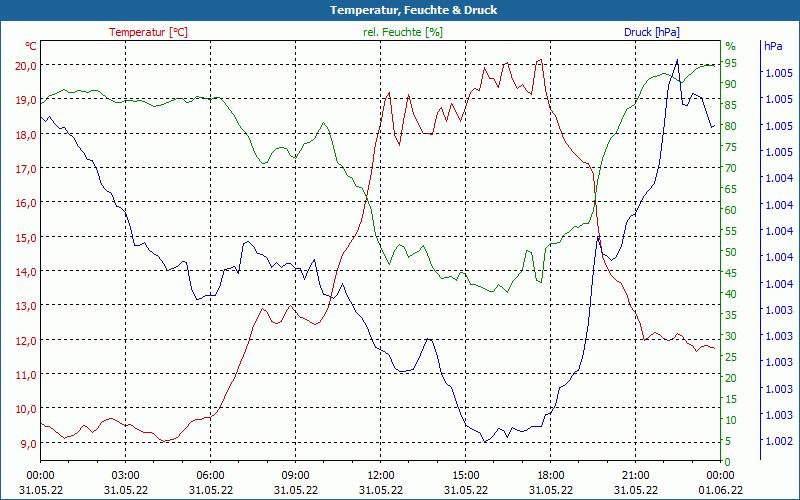Click the '12:00' time axis label
Image resolution: width=800 pixels, height=500 pixels.
[x=381, y=476]
